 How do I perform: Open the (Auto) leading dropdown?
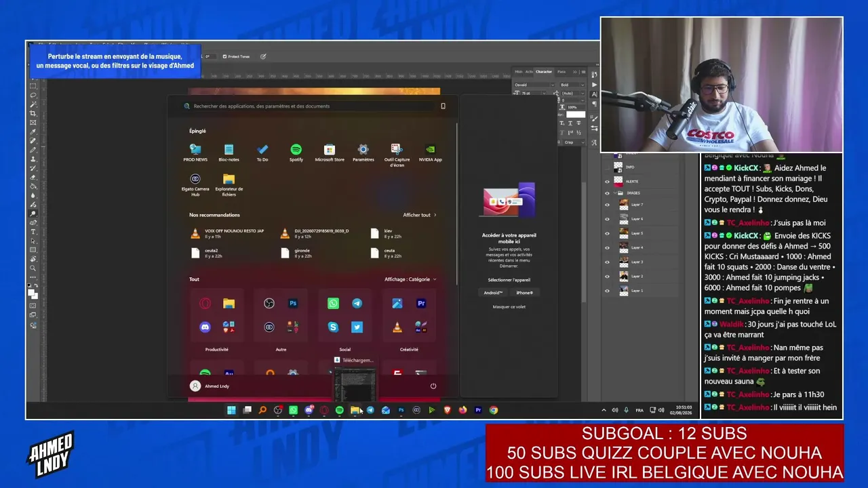click(x=572, y=93)
